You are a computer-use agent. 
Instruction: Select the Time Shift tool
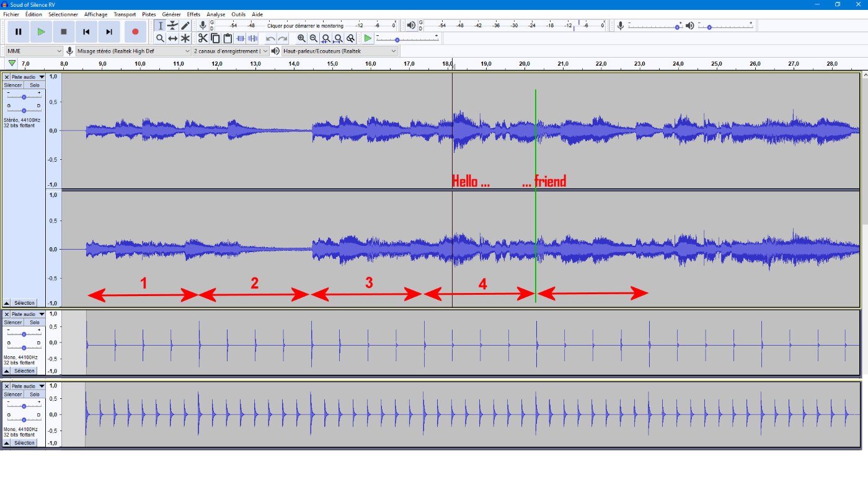tap(172, 38)
